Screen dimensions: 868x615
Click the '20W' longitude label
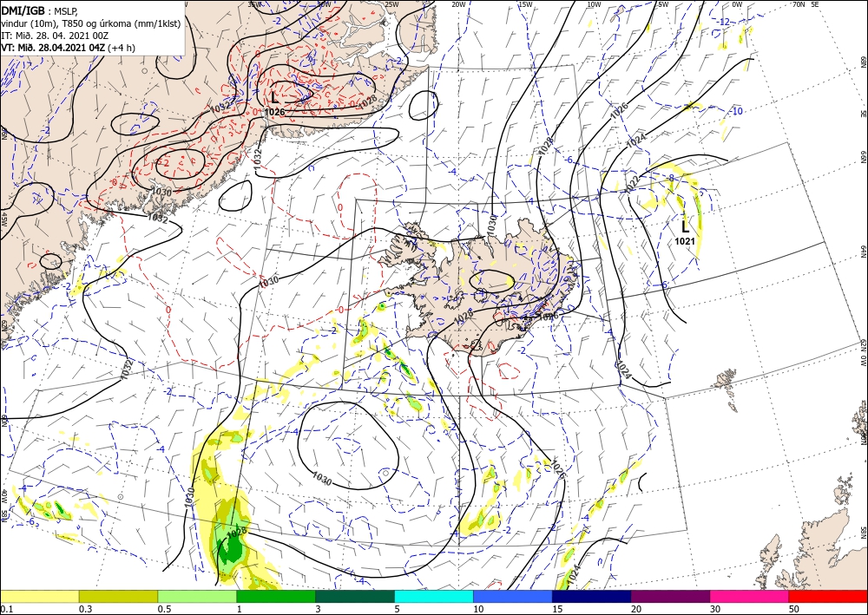(457, 4)
